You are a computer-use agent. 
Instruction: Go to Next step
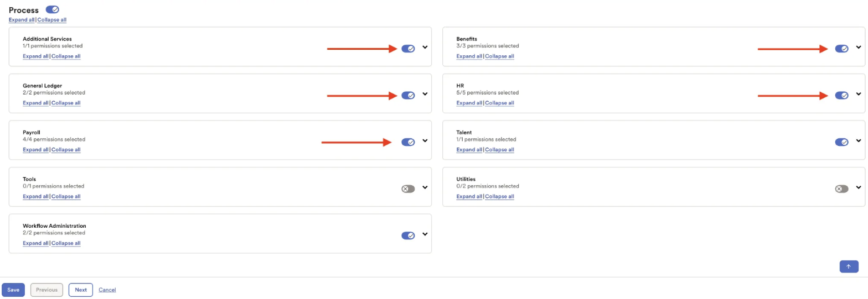[81, 290]
